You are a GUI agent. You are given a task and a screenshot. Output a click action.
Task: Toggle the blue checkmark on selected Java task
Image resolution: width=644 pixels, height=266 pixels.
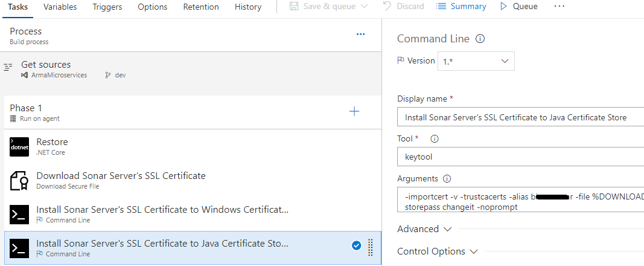click(x=356, y=245)
